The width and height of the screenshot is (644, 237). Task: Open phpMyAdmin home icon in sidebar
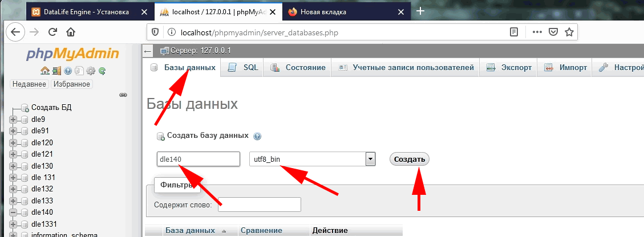[44, 71]
